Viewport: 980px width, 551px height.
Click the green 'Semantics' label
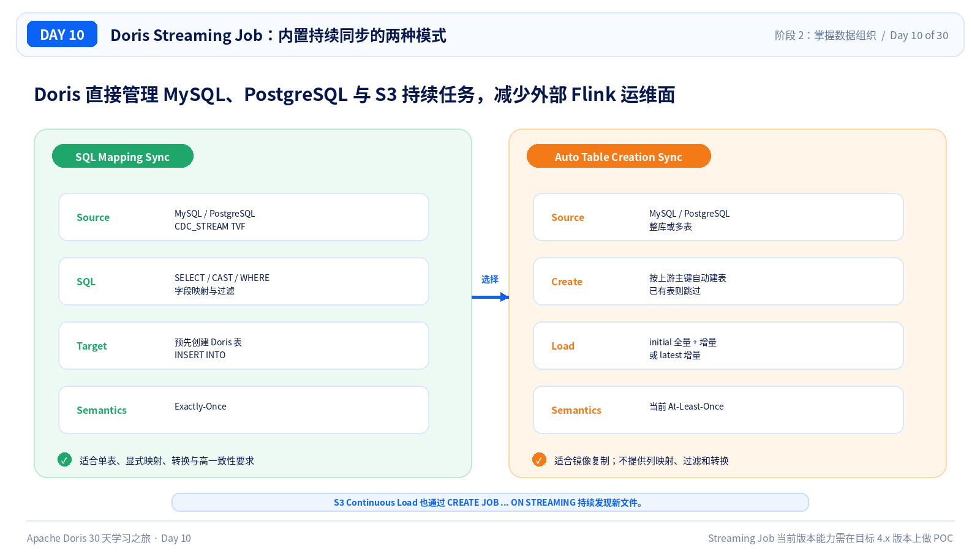click(x=102, y=410)
